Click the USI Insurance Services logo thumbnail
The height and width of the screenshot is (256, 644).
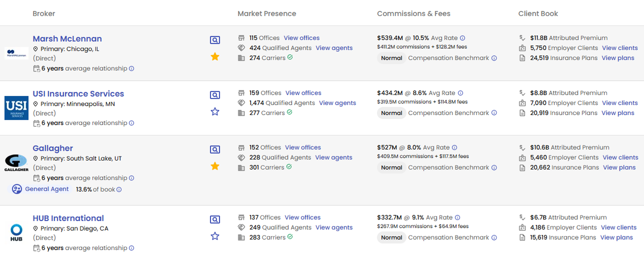click(16, 108)
